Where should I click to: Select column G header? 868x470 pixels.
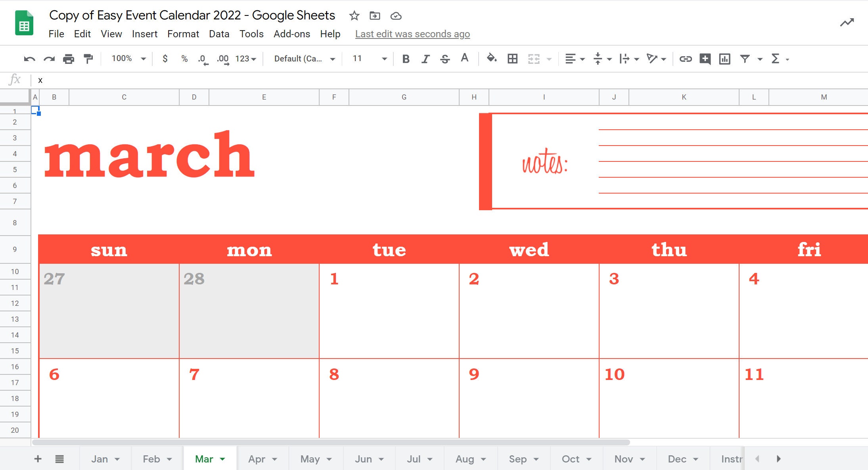(404, 97)
